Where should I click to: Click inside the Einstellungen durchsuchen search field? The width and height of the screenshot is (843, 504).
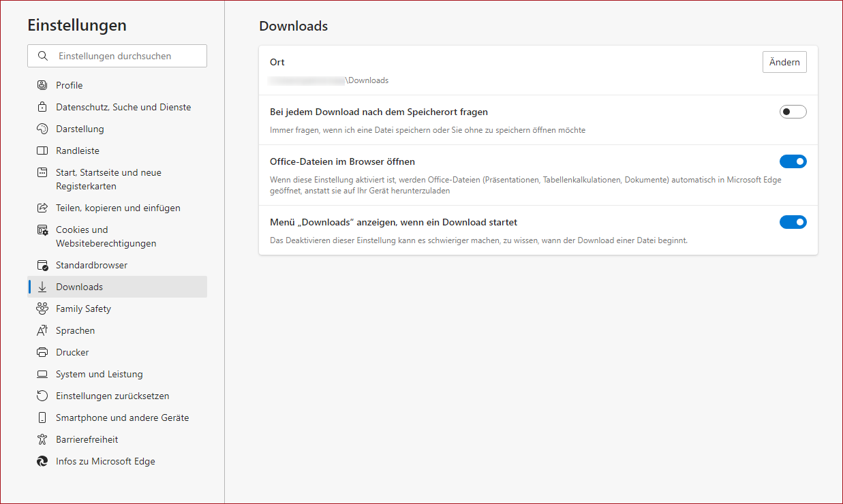pos(123,56)
